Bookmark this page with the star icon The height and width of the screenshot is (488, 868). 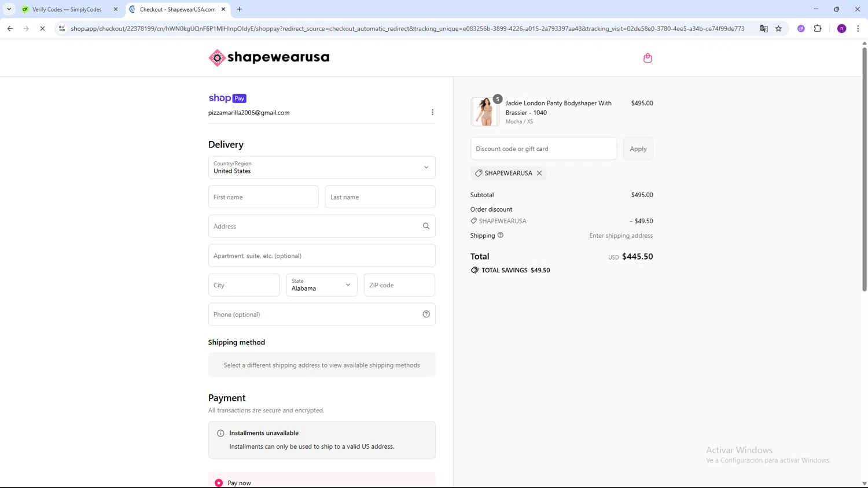[x=778, y=28]
